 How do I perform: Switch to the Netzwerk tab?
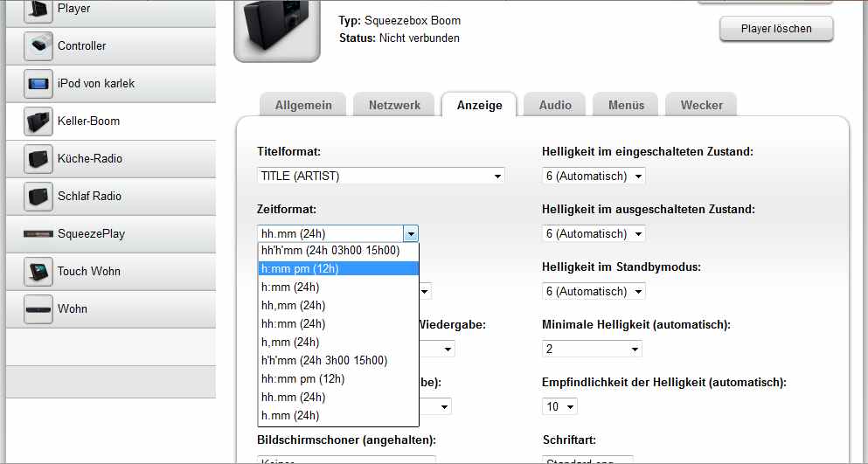tap(394, 105)
